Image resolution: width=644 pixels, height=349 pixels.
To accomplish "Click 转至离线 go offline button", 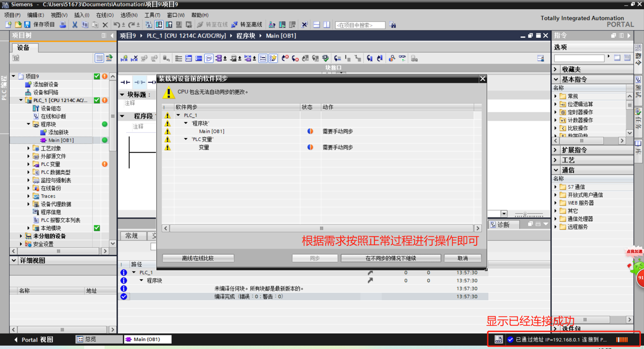I will (247, 25).
